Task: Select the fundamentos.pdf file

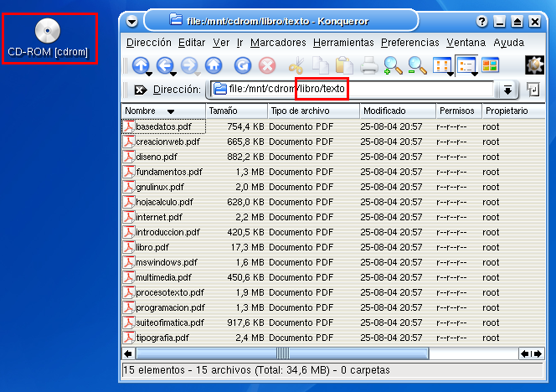Action: (169, 172)
